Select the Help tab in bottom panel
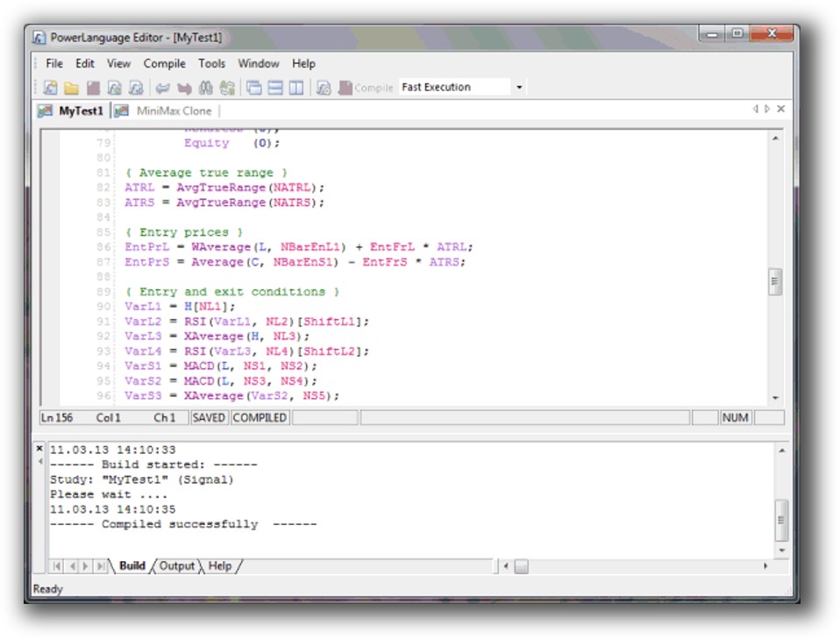Viewport: 840px width, 639px height. [x=220, y=566]
